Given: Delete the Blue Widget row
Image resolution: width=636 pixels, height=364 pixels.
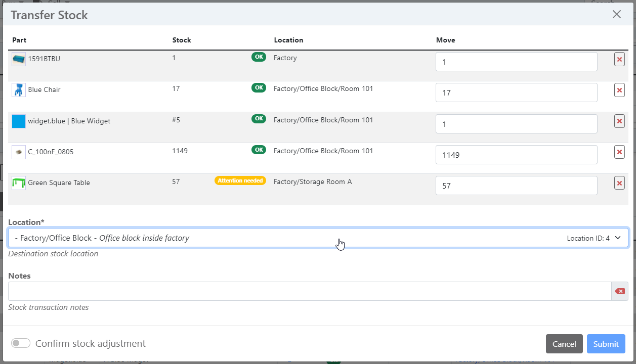Looking at the screenshot, I should coord(619,121).
